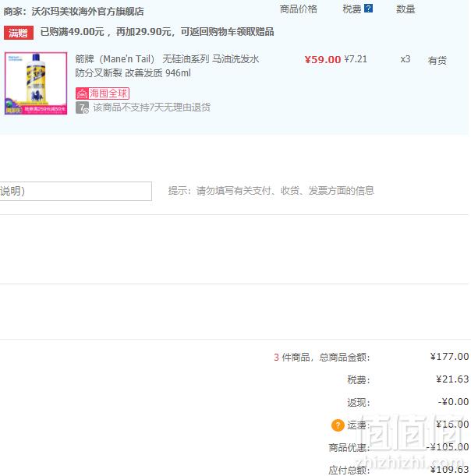Click the 税费 column header

pos(352,9)
